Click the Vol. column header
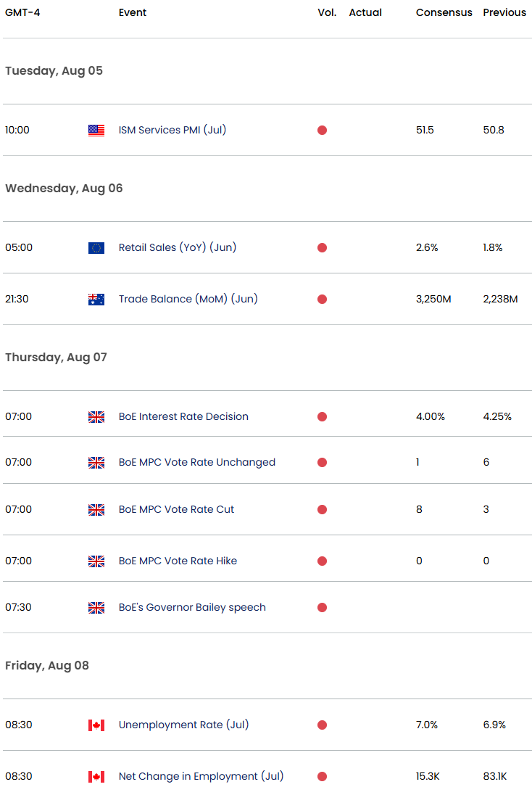This screenshot has width=532, height=787. (327, 12)
